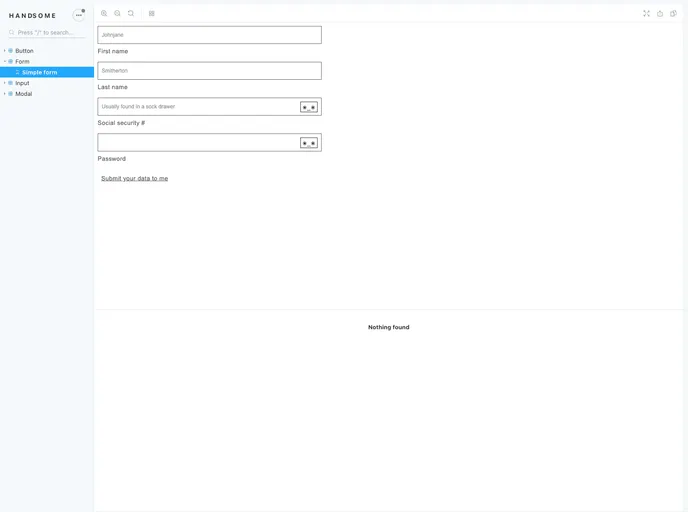The height and width of the screenshot is (512, 688).
Task: Click the Last name input field
Action: point(209,71)
